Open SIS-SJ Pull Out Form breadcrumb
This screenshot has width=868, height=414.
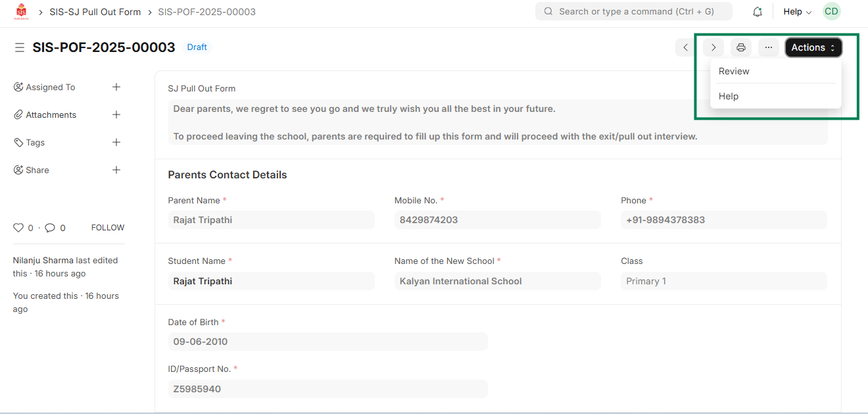tap(95, 12)
